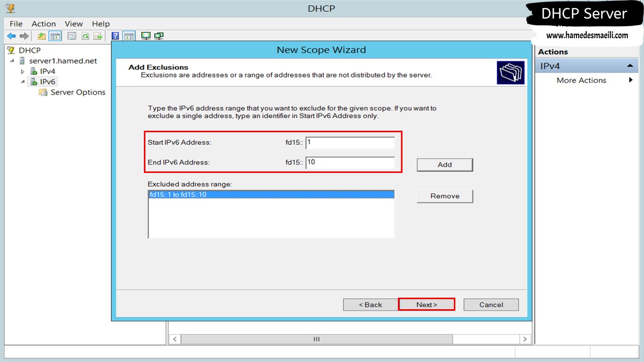
Task: Click the Actions pane title
Action: [x=552, y=52]
